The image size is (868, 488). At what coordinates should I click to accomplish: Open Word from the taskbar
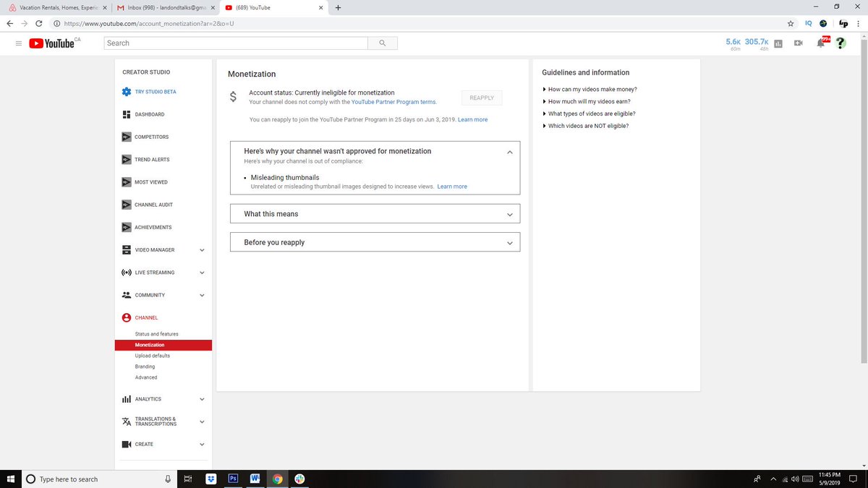255,479
